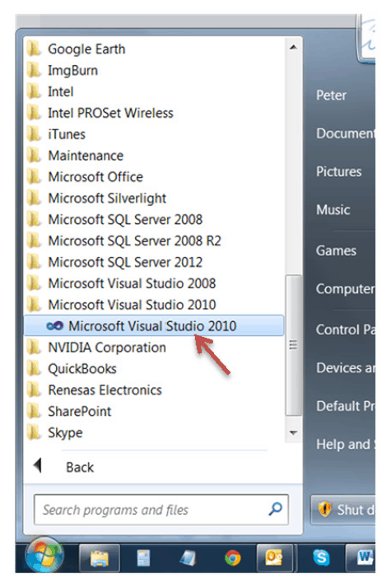Open Microsoft Word from the taskbar
Screen dimensions: 391x588
point(361,558)
